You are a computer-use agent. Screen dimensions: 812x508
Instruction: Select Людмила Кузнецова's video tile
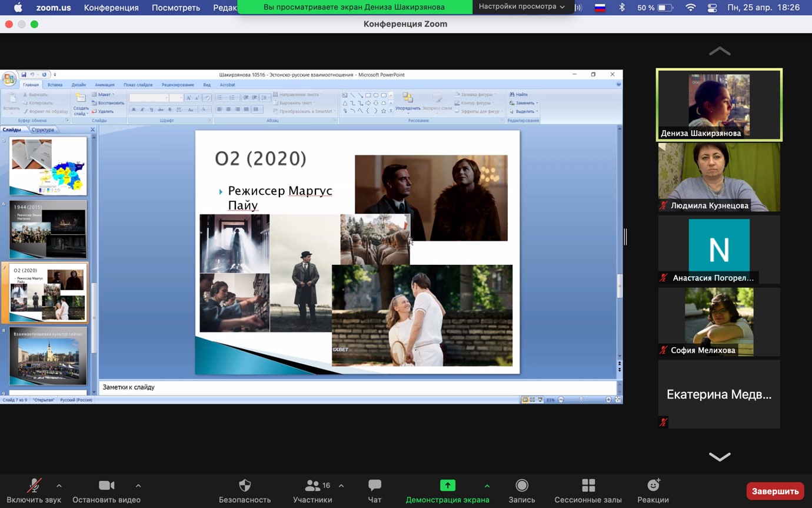click(x=719, y=177)
